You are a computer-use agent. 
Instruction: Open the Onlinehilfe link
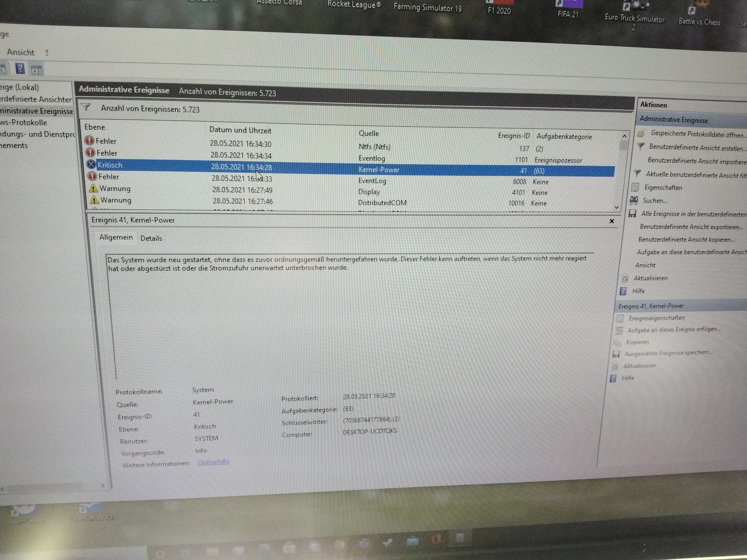[214, 462]
